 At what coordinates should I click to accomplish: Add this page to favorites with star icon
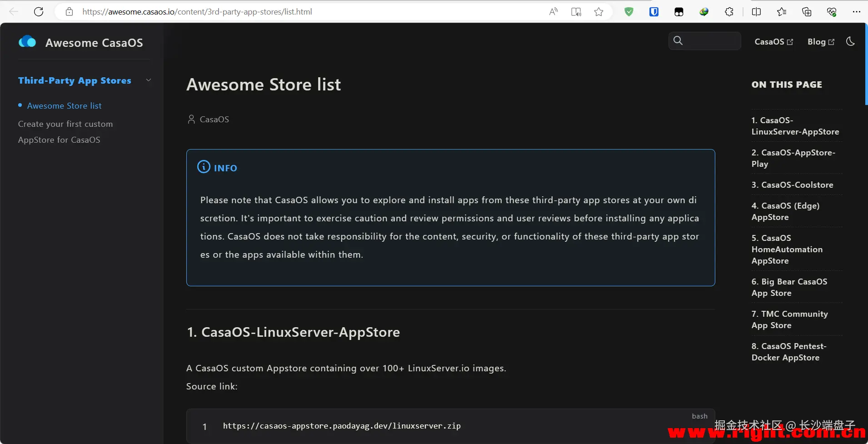[599, 12]
